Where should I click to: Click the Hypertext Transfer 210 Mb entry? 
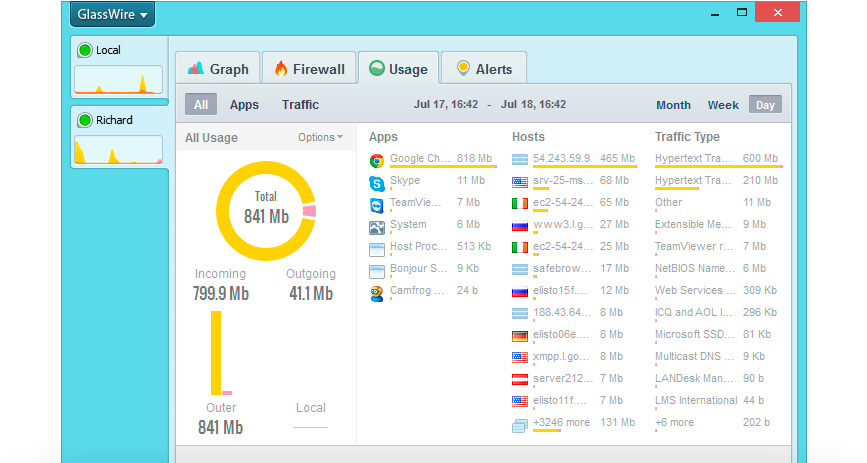pyautogui.click(x=718, y=181)
